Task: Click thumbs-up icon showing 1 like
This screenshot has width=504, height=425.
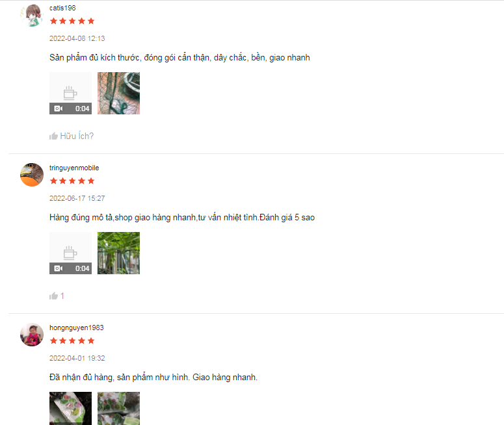Action: [53, 296]
